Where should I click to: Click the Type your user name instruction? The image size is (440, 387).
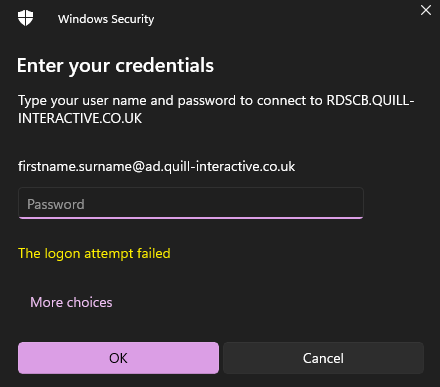[216, 109]
